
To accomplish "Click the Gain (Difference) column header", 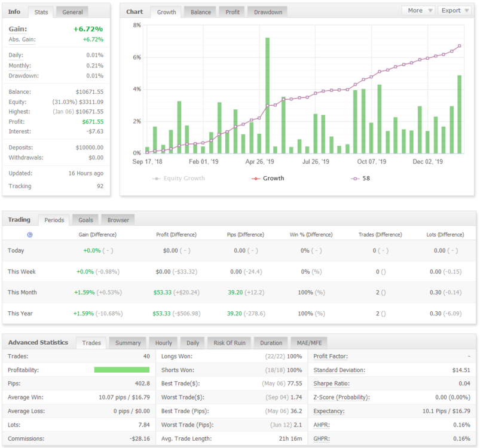I will 97,235.
